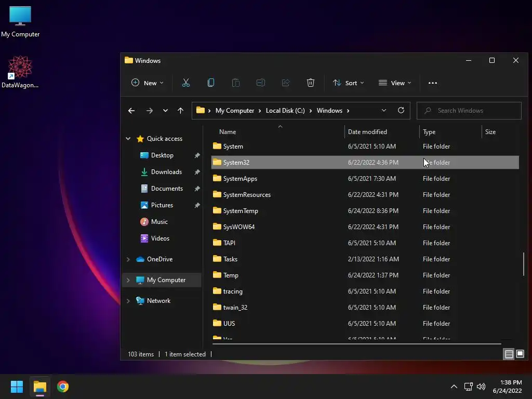
Task: Show recent locations dropdown arrow
Action: [165, 111]
